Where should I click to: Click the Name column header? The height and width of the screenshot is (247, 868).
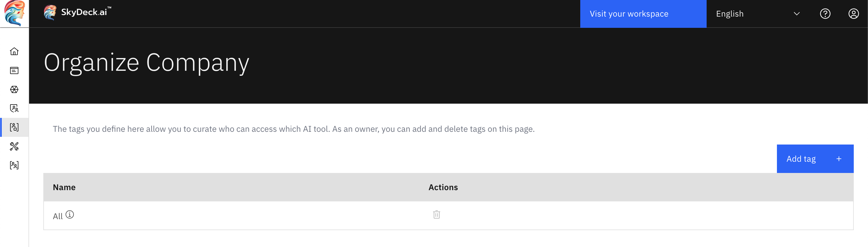64,187
